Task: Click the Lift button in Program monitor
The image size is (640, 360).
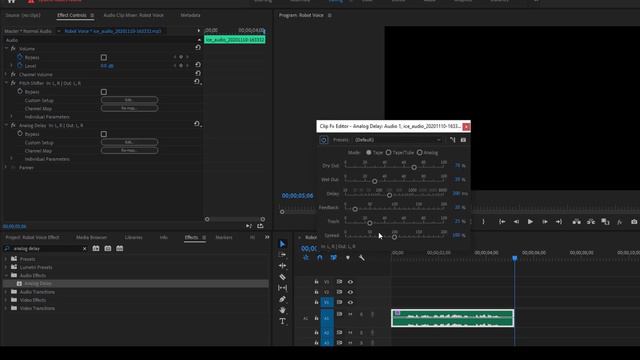Action: point(576,222)
